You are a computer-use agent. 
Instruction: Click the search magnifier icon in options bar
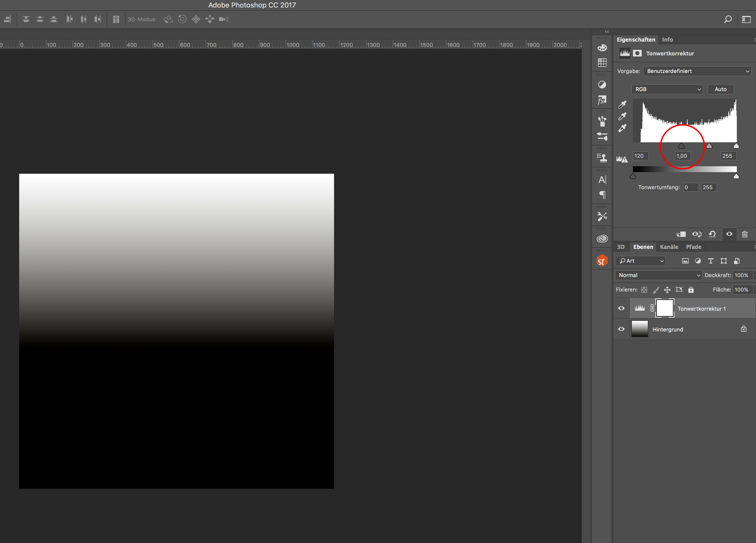[728, 19]
